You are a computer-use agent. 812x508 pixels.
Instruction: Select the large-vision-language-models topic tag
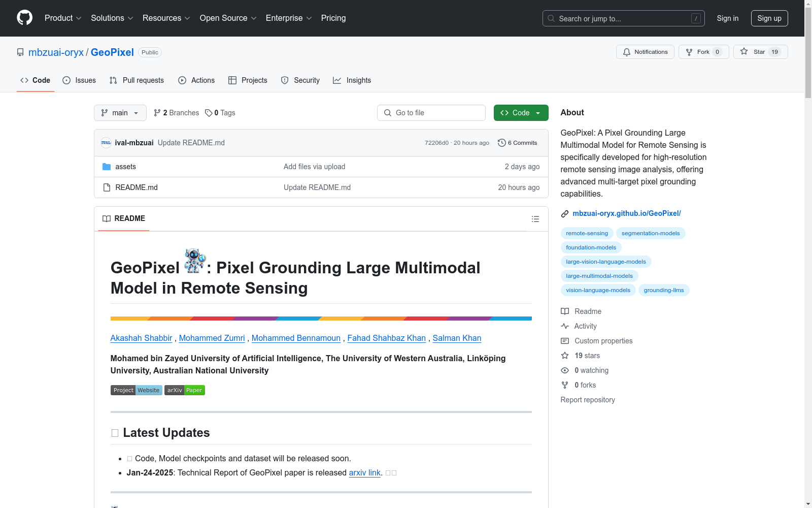coord(606,262)
